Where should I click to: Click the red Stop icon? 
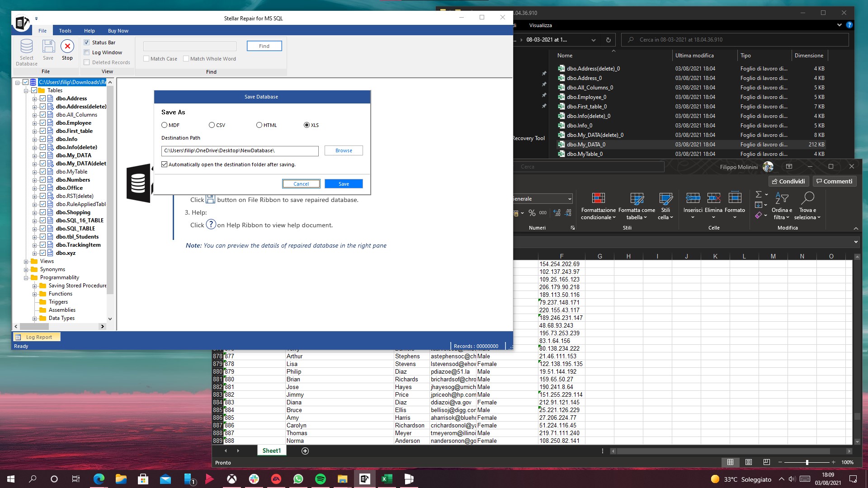tap(67, 46)
